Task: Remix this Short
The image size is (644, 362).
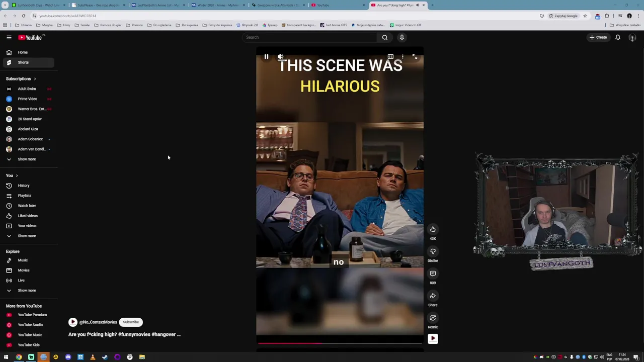Action: (433, 318)
